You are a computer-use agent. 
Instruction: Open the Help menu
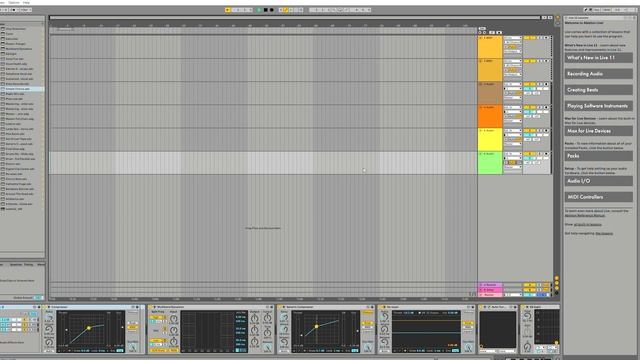click(x=26, y=2)
